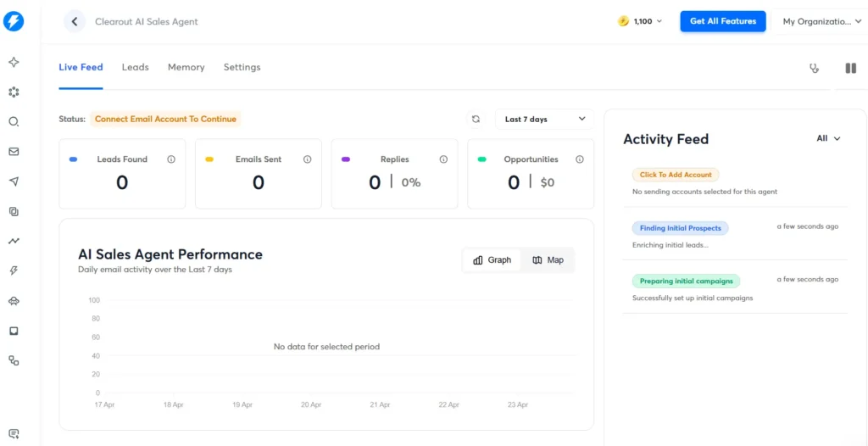Click 'Successfully set up initial campaigns' text
The image size is (868, 446).
tap(693, 298)
